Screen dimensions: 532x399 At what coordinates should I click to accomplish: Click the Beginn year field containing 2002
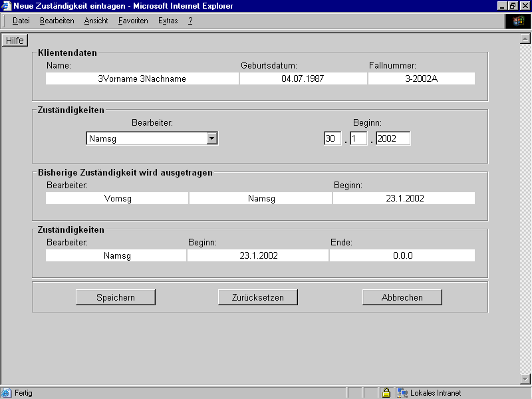(x=392, y=138)
